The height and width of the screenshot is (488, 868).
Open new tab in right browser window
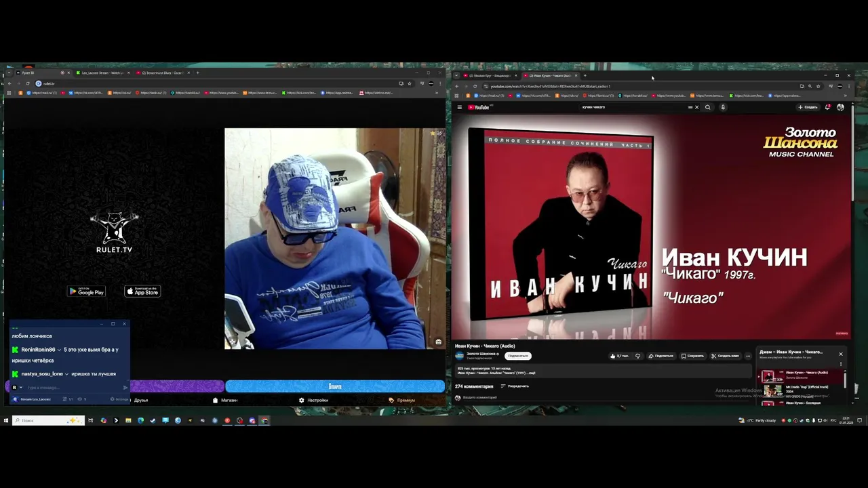point(585,75)
